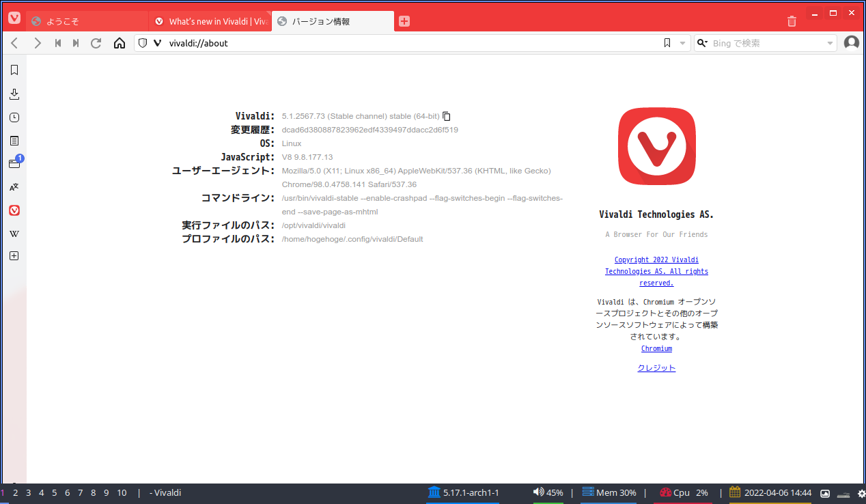Viewport: 866px width, 504px height.
Task: Bookmark this page via address bar icon
Action: pyautogui.click(x=667, y=43)
